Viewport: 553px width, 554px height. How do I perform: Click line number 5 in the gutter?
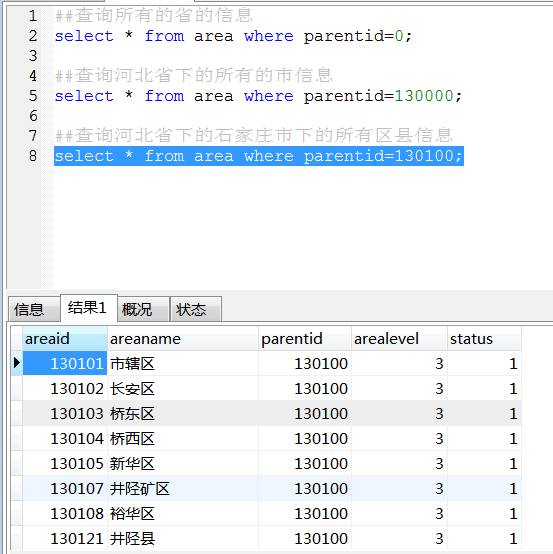(33, 96)
